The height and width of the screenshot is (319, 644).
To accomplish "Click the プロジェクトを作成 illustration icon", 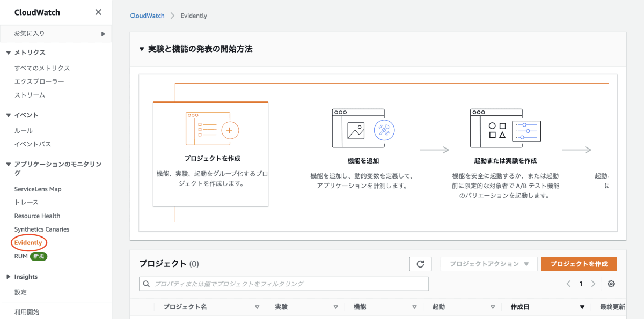I will pyautogui.click(x=212, y=129).
